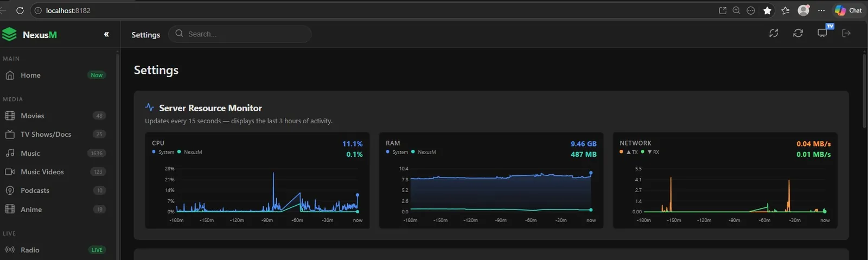Viewport: 868px width, 260px height.
Task: Click the site info icon in address bar
Action: tap(38, 10)
